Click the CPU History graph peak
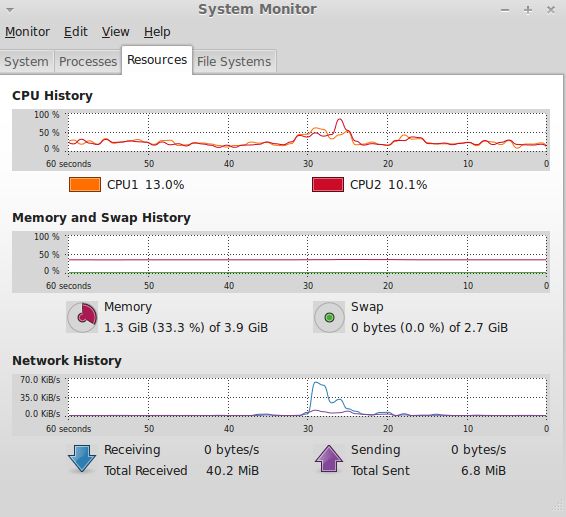 click(x=340, y=120)
